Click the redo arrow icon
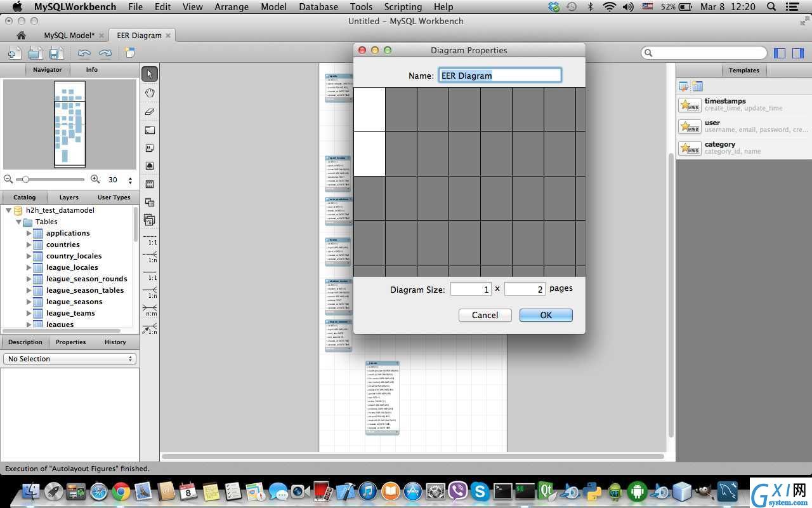This screenshot has height=508, width=812. pyautogui.click(x=105, y=53)
